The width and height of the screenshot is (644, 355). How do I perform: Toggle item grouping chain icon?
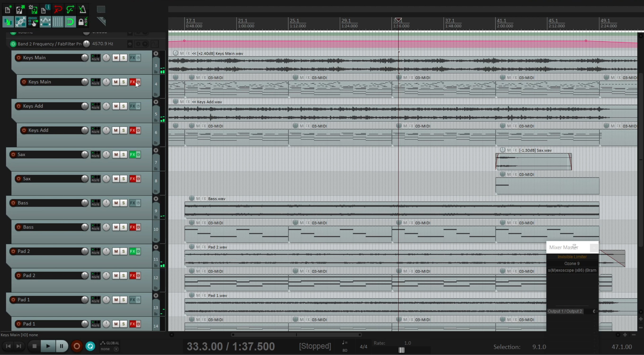[x=21, y=22]
